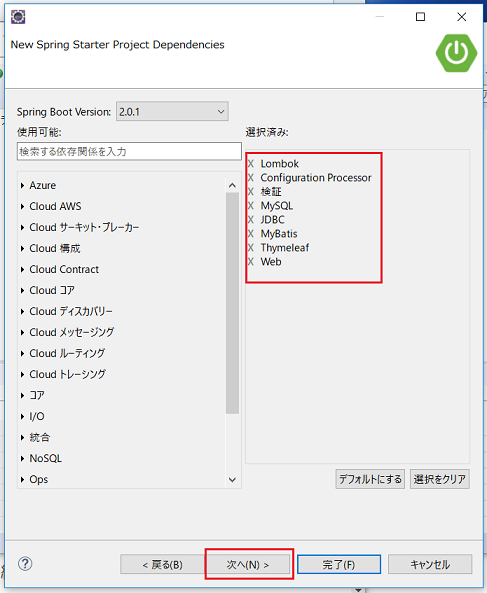
Task: Expand Cloud サーキット・ブレーカー category
Action: pos(22,227)
